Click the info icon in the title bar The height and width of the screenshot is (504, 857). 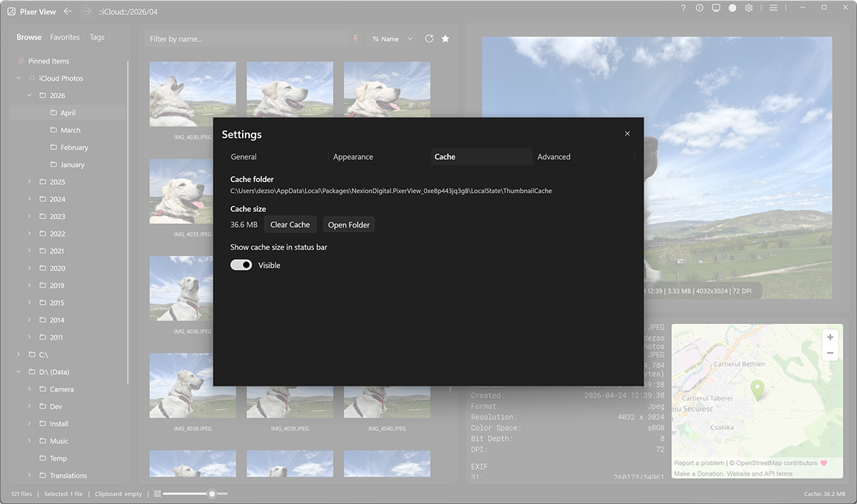click(699, 8)
